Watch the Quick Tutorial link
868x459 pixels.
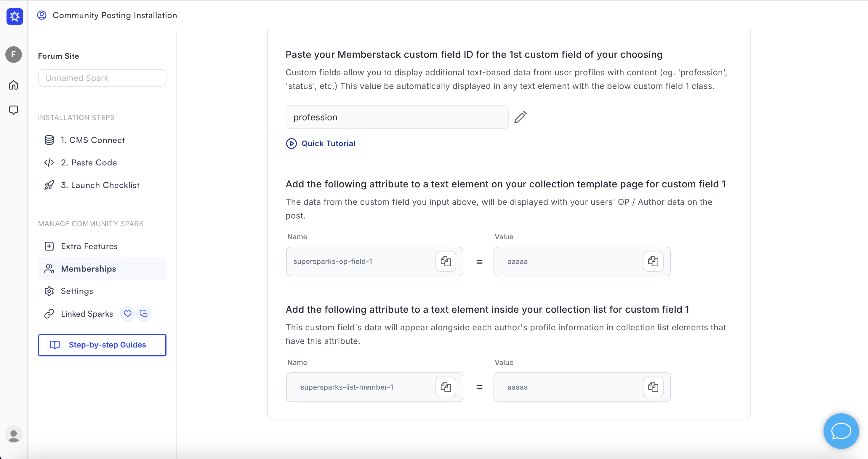[x=328, y=144]
